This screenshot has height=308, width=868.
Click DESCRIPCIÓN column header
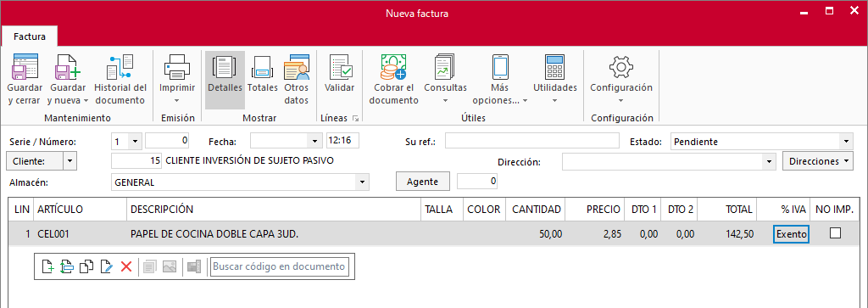click(x=274, y=210)
